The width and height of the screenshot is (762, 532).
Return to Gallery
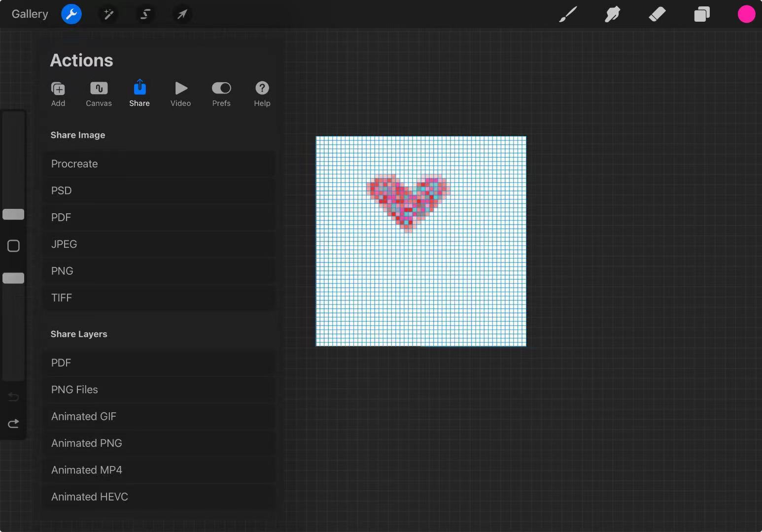coord(30,14)
